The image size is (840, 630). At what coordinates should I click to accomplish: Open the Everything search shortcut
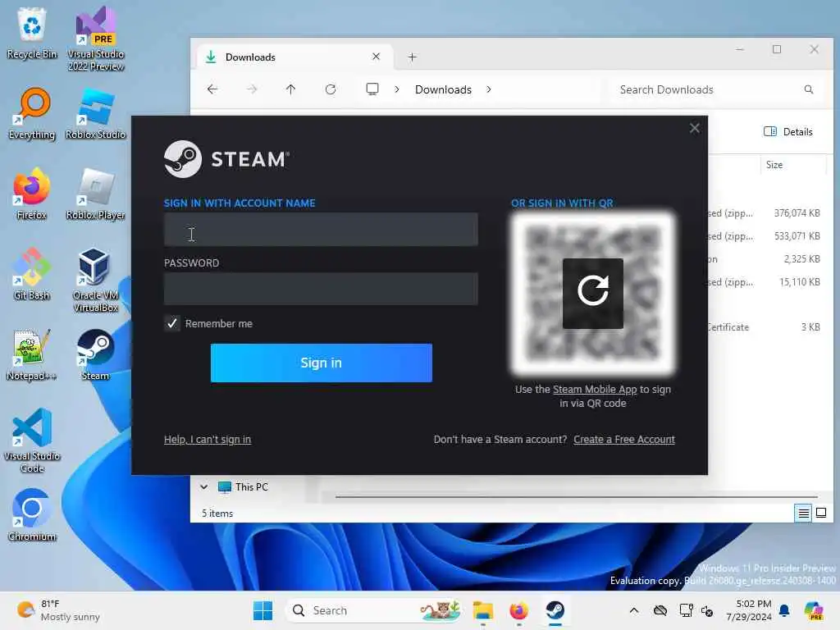pyautogui.click(x=32, y=113)
